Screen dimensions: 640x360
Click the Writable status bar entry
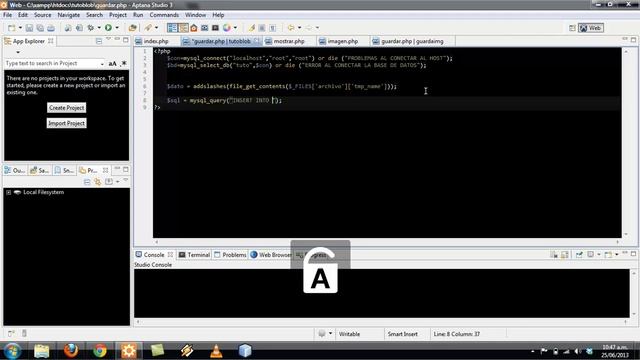[349, 334]
